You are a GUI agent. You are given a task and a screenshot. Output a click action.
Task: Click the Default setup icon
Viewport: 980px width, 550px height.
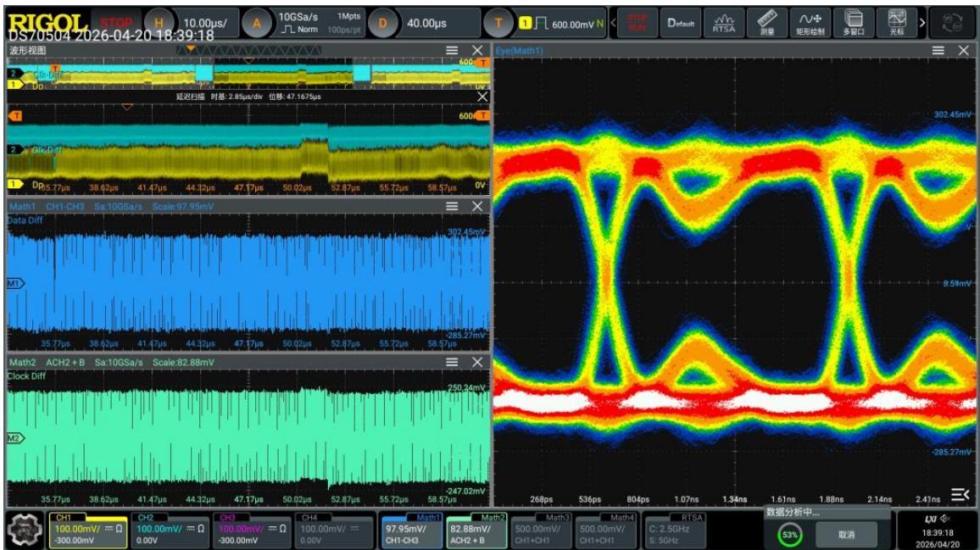coord(681,23)
